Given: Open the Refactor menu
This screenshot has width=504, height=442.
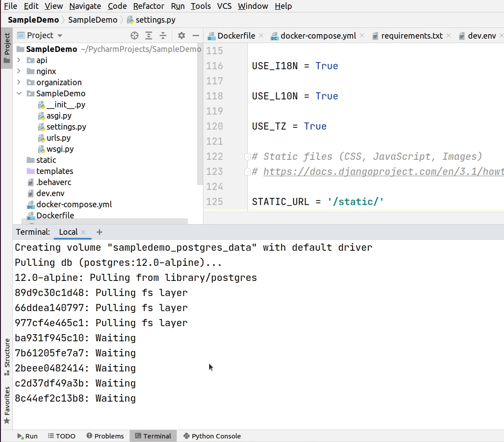Looking at the screenshot, I should click(148, 6).
